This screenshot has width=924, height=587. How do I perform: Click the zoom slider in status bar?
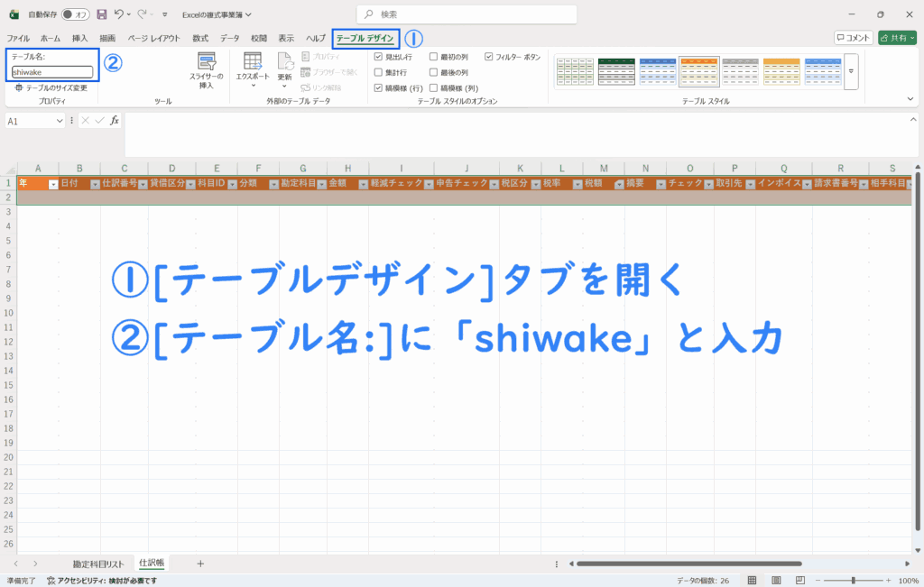tap(853, 581)
